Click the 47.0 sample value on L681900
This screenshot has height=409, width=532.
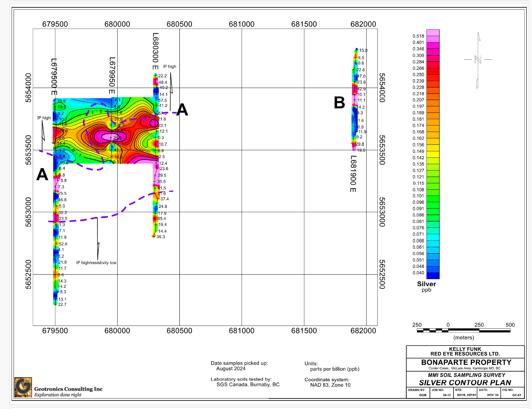click(361, 76)
